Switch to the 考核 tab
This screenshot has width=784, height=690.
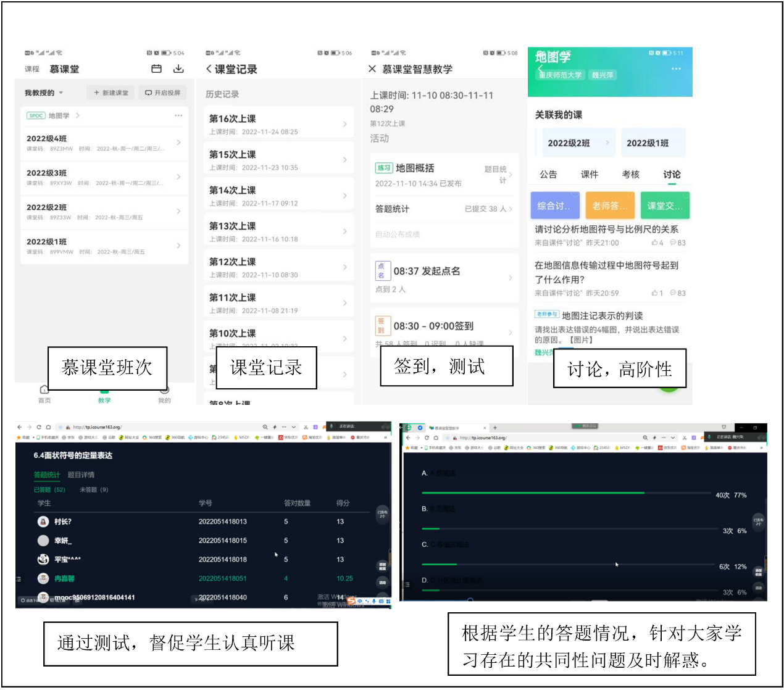tap(631, 174)
